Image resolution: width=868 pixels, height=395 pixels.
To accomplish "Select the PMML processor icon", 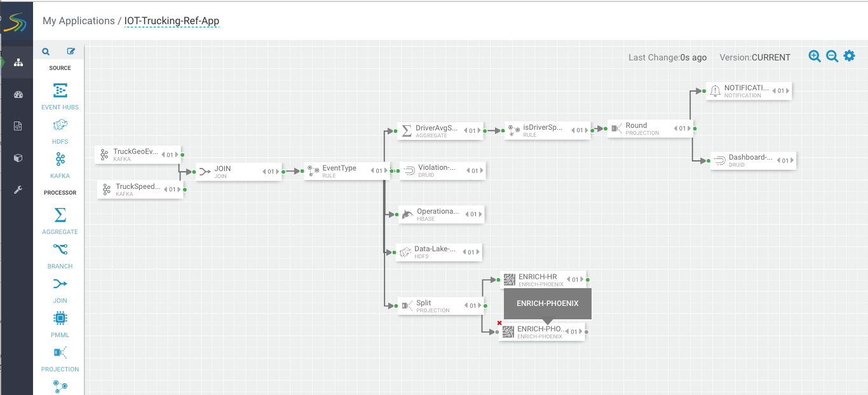I will [x=60, y=318].
